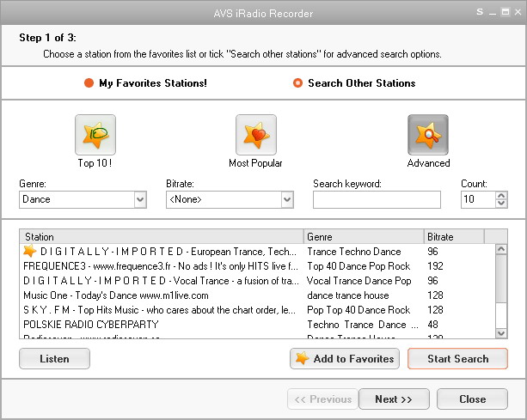Sort the list by Genre column header
This screenshot has width=527, height=420.
pos(364,237)
